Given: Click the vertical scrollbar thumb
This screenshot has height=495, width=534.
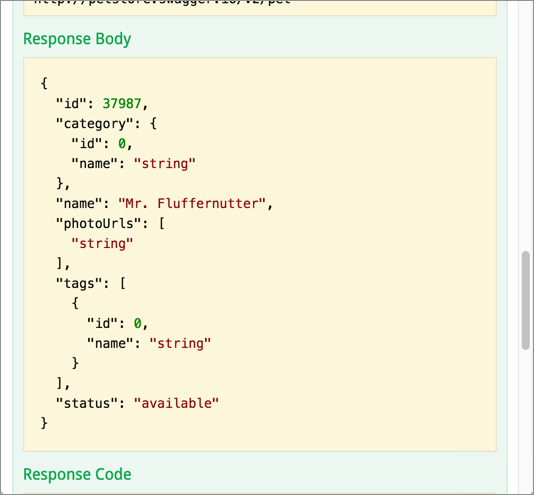Looking at the screenshot, I should coord(525,300).
